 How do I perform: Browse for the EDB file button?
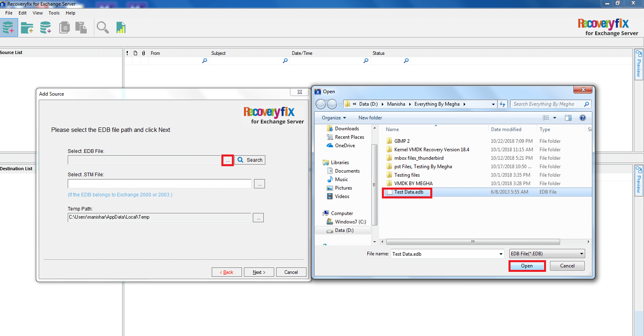pyautogui.click(x=228, y=160)
